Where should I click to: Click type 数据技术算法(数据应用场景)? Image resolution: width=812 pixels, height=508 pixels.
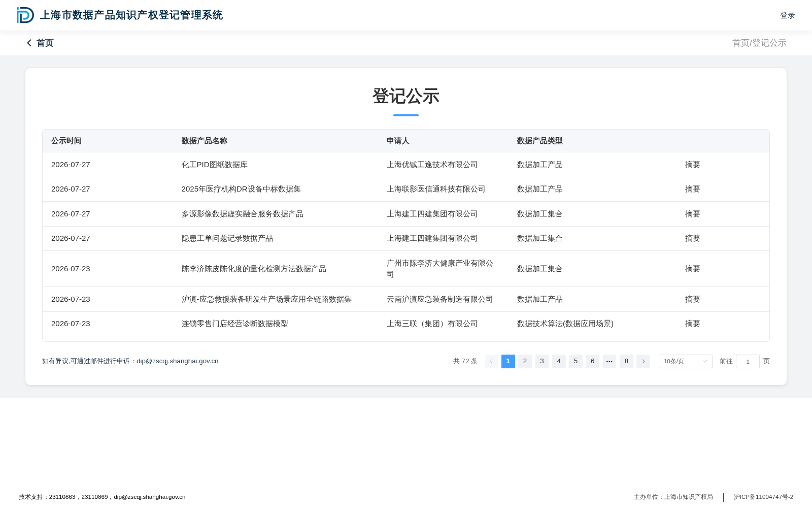click(565, 324)
